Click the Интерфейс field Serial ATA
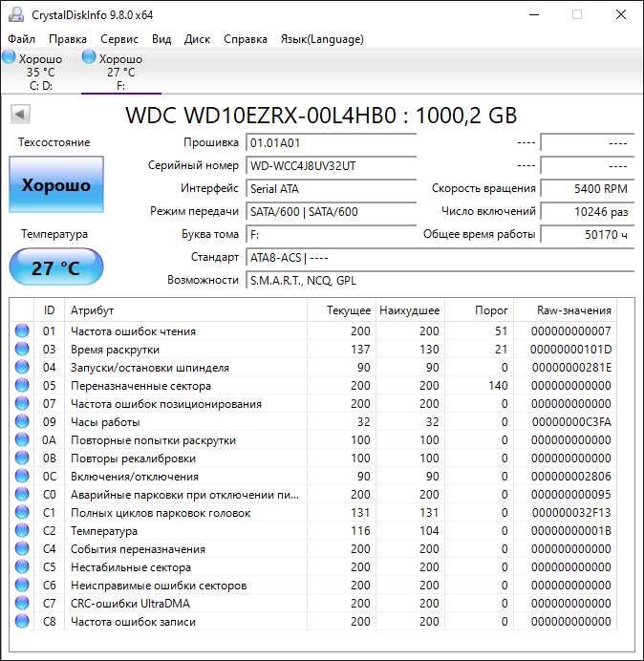The width and height of the screenshot is (644, 661). coord(331,188)
